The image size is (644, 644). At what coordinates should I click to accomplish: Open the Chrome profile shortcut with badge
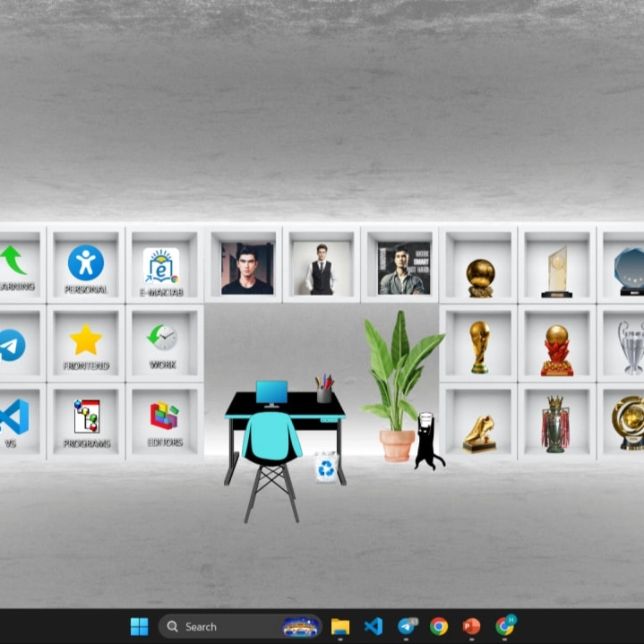coord(505,626)
